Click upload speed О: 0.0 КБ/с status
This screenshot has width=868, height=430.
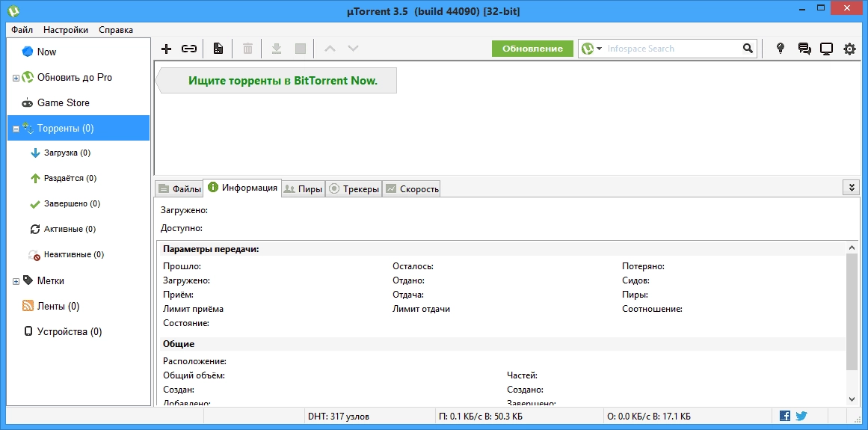point(649,416)
